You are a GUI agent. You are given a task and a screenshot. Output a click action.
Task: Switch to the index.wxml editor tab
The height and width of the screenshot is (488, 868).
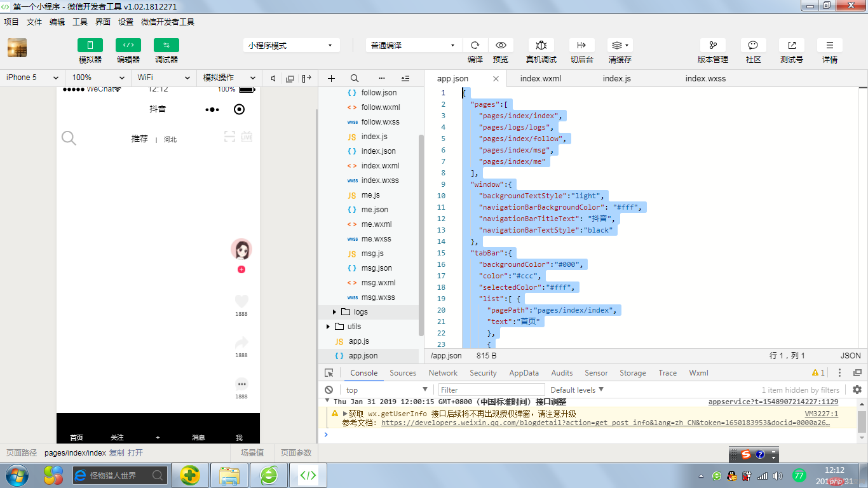(541, 79)
